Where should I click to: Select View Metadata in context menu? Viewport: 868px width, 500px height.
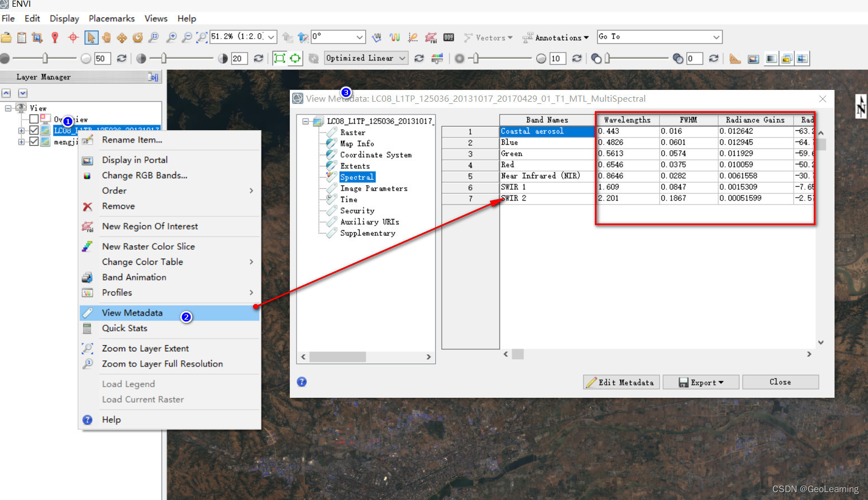(x=170, y=313)
